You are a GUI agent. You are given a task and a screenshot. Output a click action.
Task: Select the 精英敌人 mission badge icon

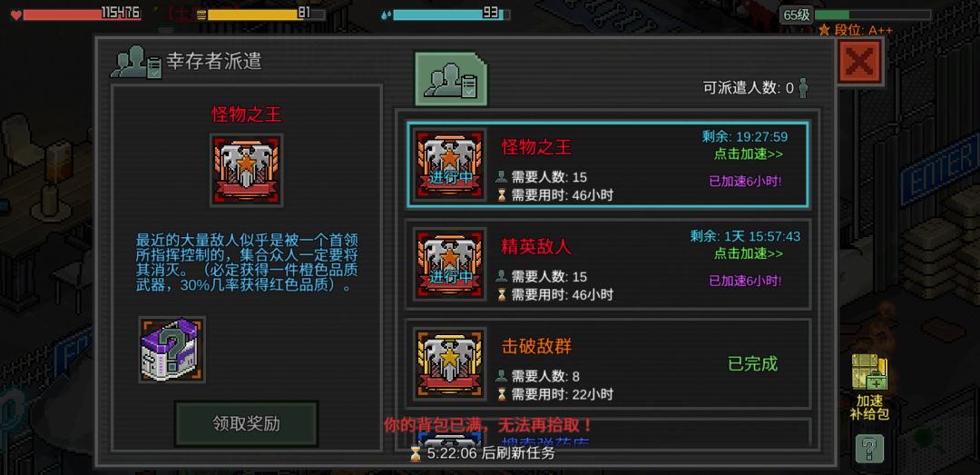point(449,264)
